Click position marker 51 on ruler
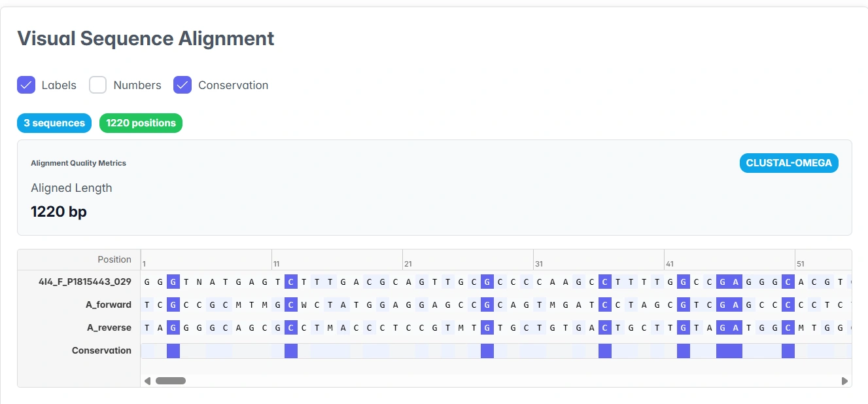This screenshot has height=404, width=868. 801,264
